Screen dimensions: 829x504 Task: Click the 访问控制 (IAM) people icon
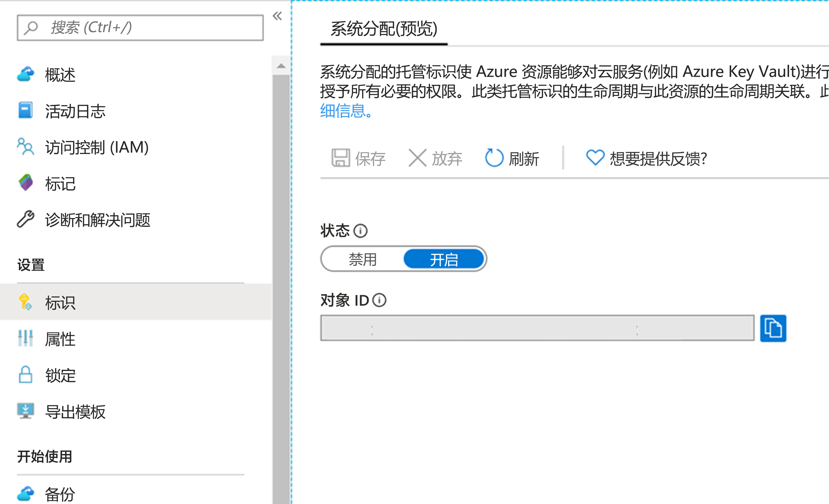(x=26, y=146)
